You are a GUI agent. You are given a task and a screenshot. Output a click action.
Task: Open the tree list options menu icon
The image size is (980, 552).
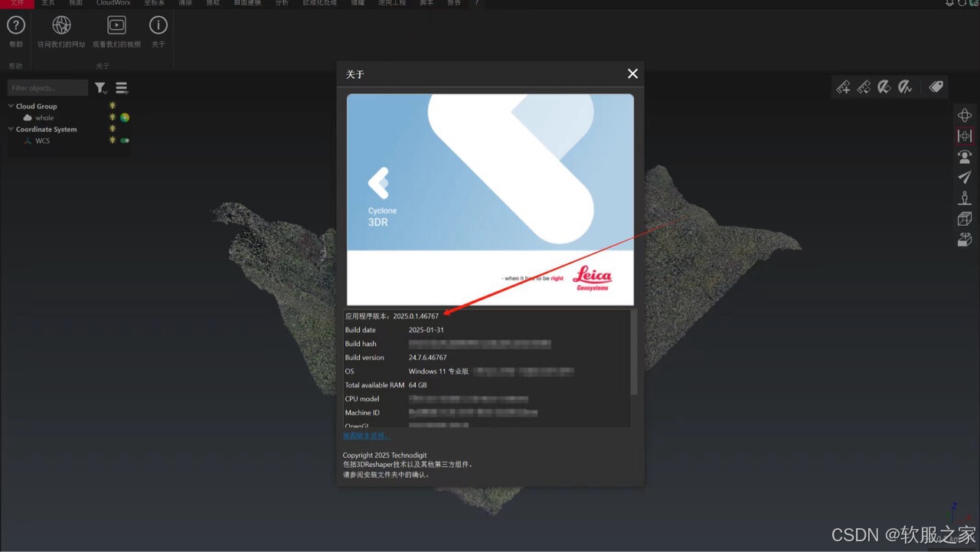coord(121,88)
